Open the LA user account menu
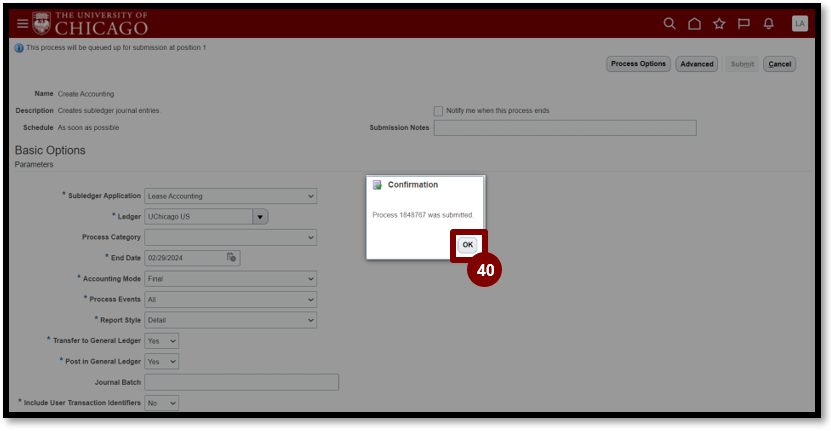The width and height of the screenshot is (831, 431). coord(799,23)
